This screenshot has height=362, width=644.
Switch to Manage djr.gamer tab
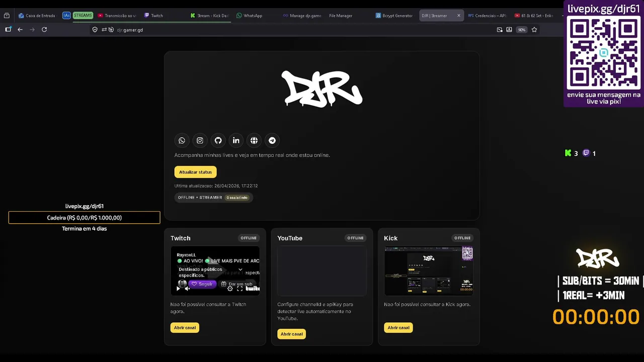point(302,16)
